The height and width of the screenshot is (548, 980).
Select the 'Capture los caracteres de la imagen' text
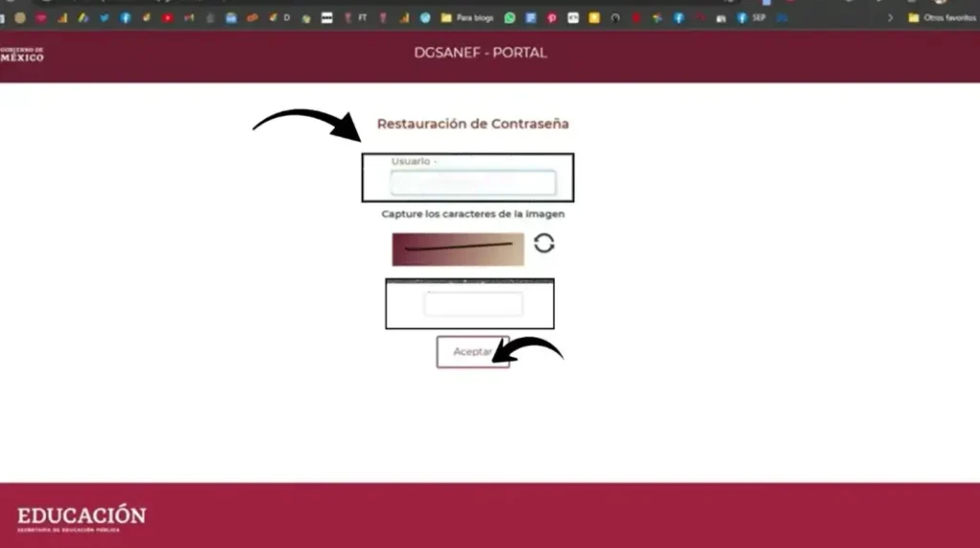pyautogui.click(x=473, y=213)
